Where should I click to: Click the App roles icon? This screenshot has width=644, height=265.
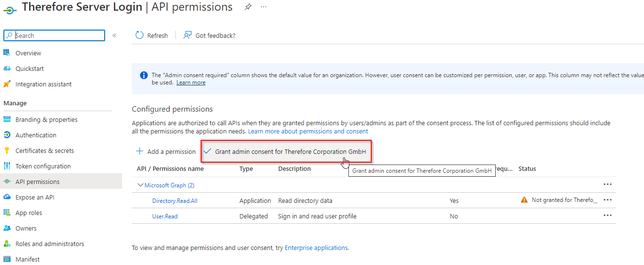click(x=7, y=213)
